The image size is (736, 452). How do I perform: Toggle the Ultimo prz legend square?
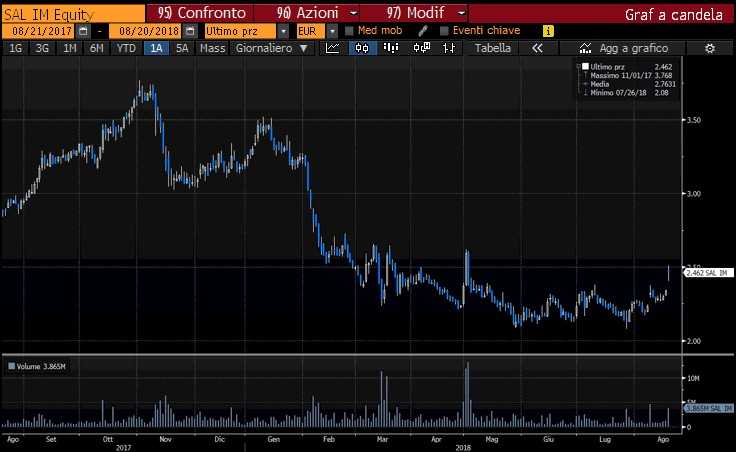pyautogui.click(x=585, y=67)
